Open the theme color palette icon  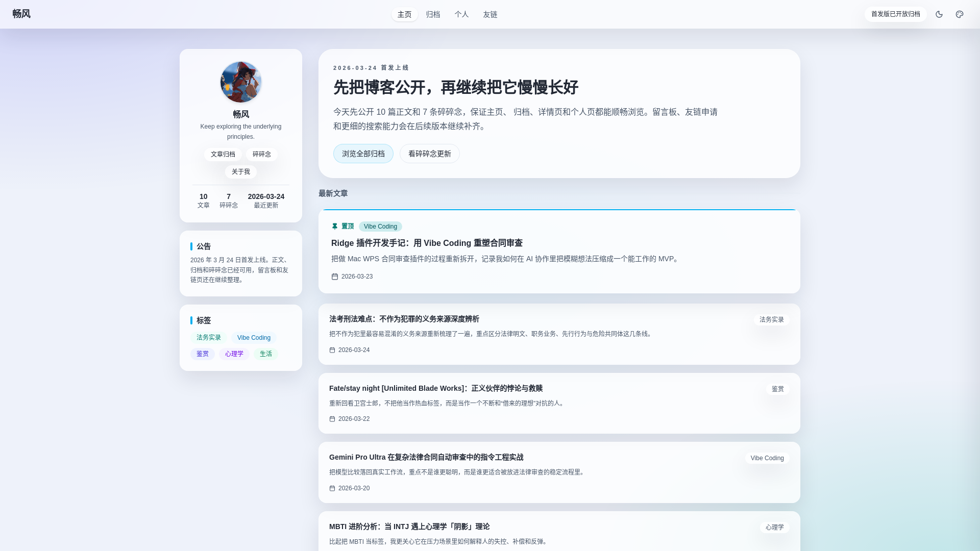pos(960,14)
